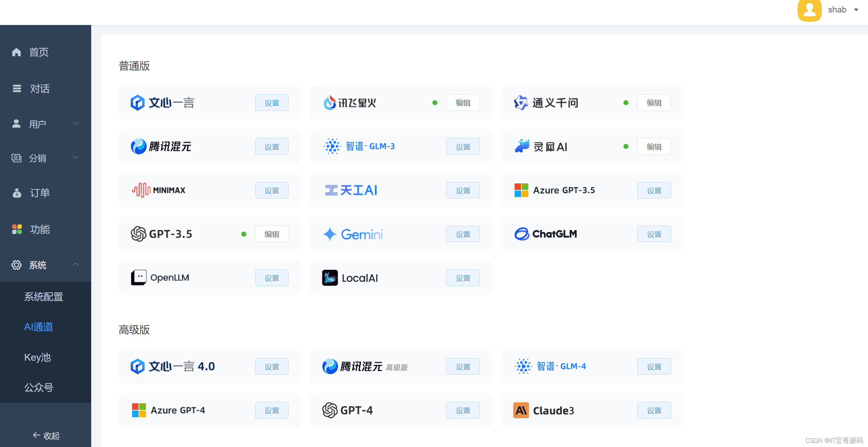Collapse the sidebar with 收起
Image resolution: width=868 pixels, height=447 pixels.
[46, 436]
